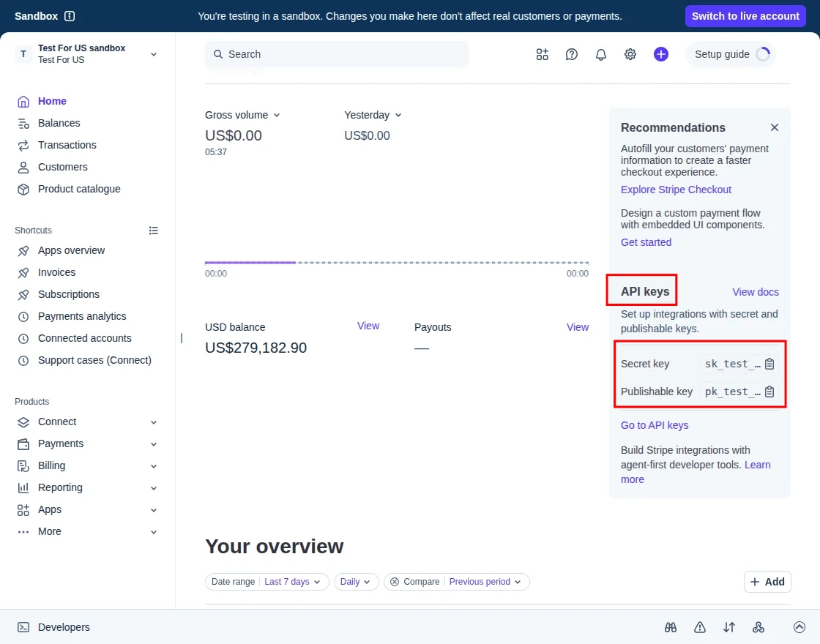Click the Balances icon in sidebar

click(x=23, y=124)
